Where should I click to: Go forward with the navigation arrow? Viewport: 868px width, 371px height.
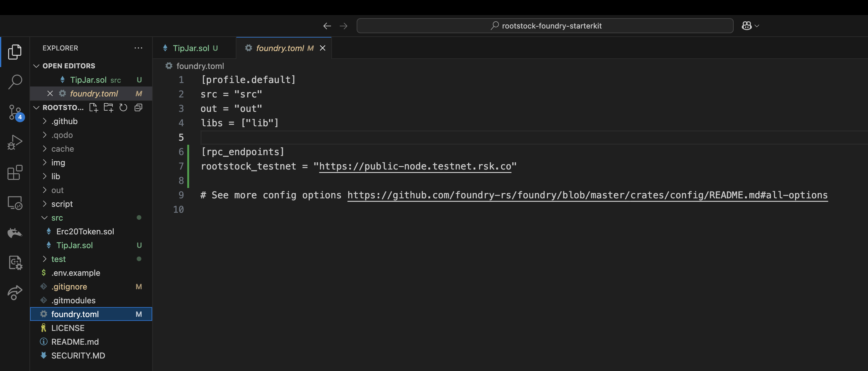[344, 26]
